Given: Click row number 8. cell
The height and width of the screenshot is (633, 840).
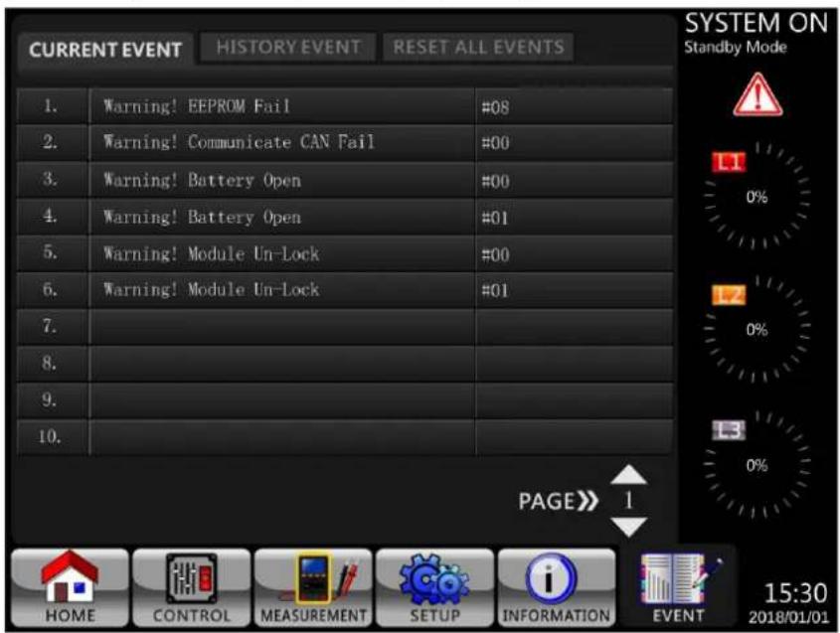Looking at the screenshot, I should 53,364.
